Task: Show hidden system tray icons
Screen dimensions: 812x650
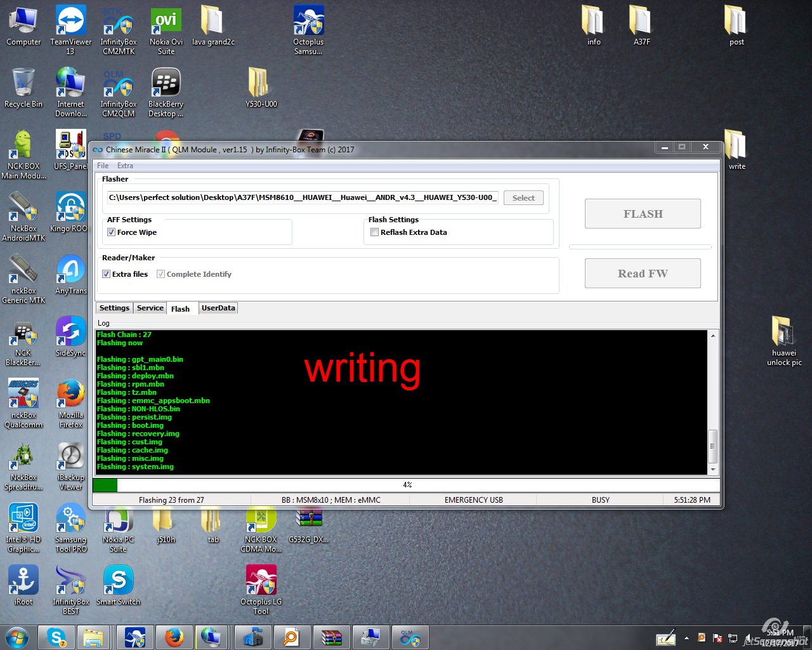Action: click(x=686, y=638)
